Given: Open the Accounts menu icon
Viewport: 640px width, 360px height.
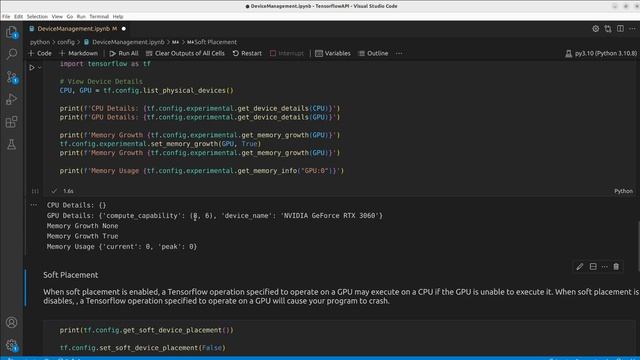Looking at the screenshot, I should (11, 322).
